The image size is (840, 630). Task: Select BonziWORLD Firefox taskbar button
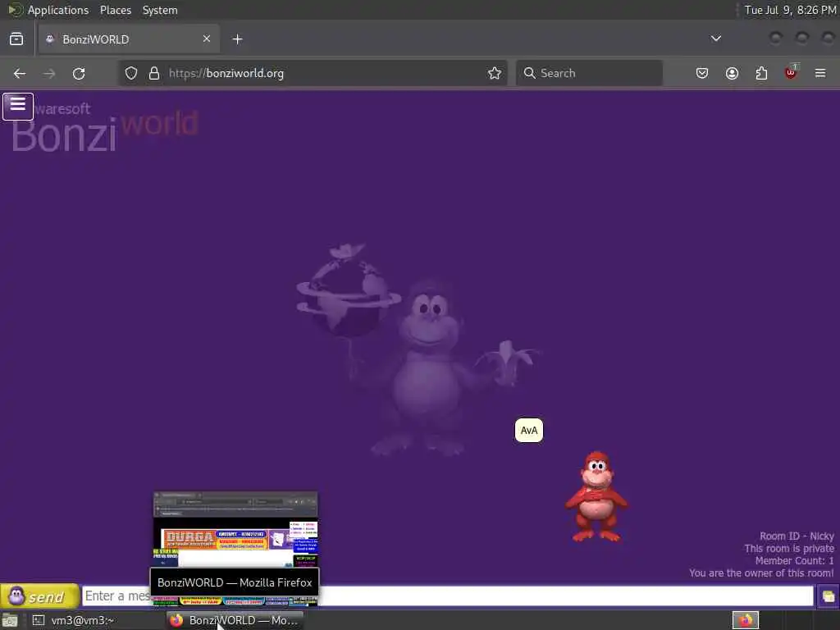point(235,620)
